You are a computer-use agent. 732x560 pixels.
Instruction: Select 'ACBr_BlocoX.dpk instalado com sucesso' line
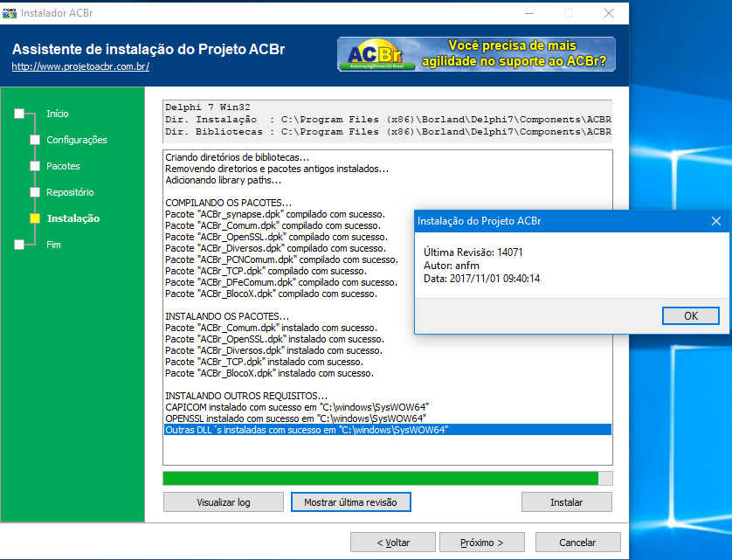pos(269,373)
